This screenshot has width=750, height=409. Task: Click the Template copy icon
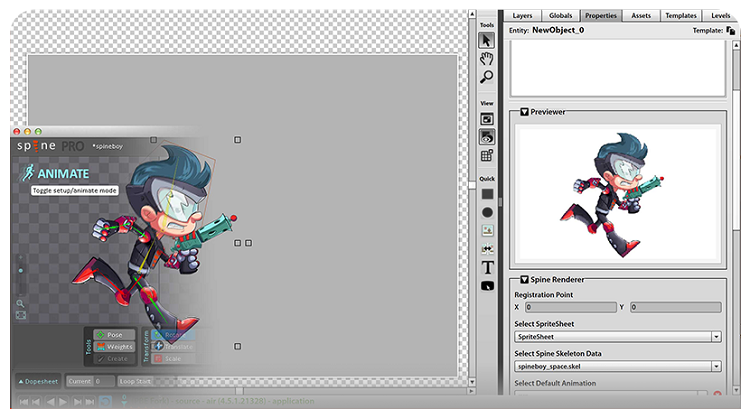[x=730, y=31]
